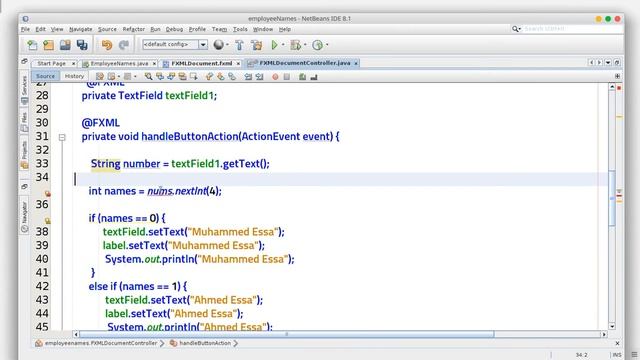This screenshot has height=360, width=640.
Task: Click the Last Edit icon in editor toolbar
Action: click(x=100, y=76)
